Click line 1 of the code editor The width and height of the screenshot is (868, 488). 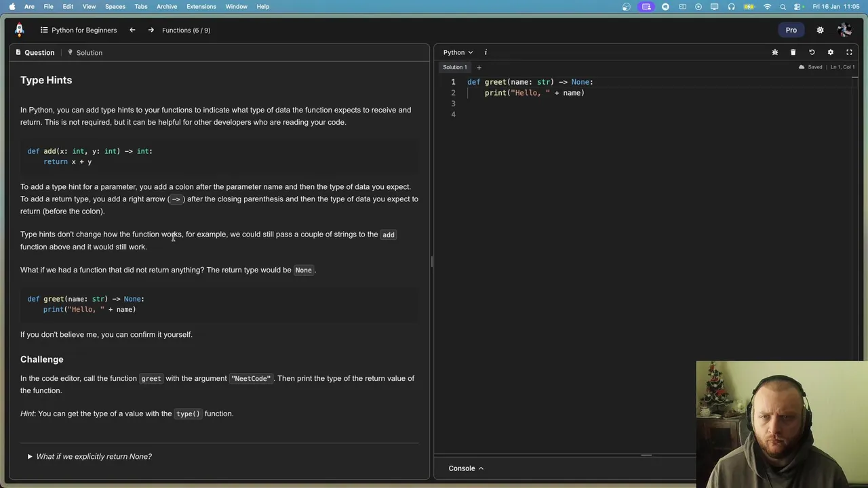pyautogui.click(x=530, y=82)
